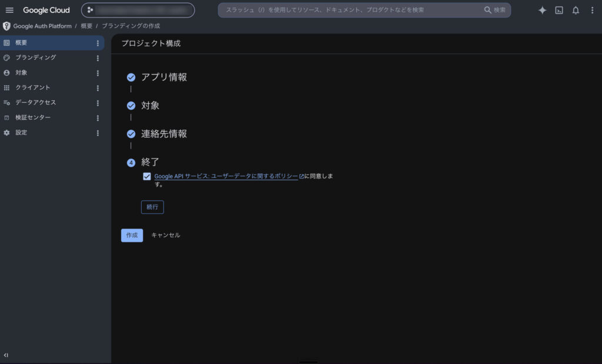602x364 pixels.
Task: Click the 対象 person icon
Action: [x=6, y=72]
